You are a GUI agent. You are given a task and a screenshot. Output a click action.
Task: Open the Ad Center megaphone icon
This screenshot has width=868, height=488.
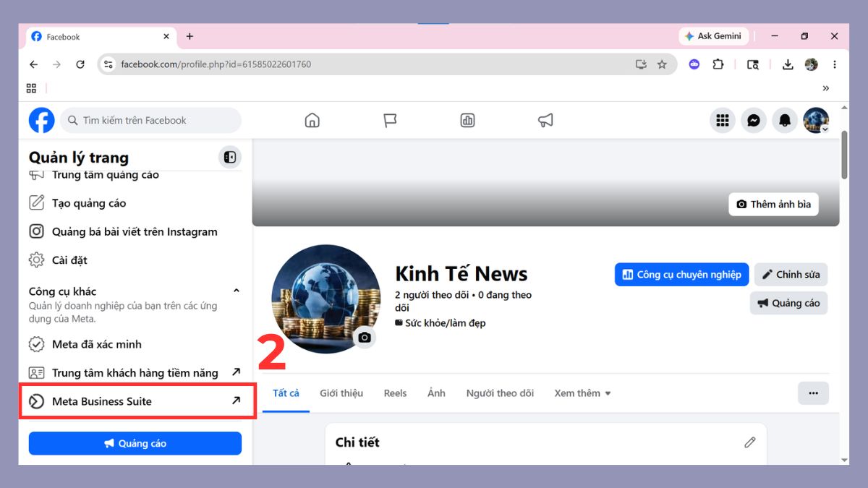pyautogui.click(x=545, y=120)
